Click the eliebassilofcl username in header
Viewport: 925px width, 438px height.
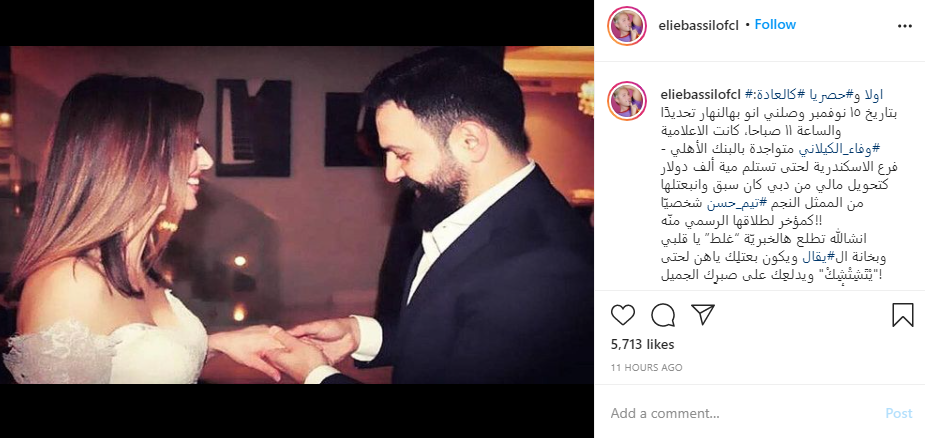click(697, 25)
